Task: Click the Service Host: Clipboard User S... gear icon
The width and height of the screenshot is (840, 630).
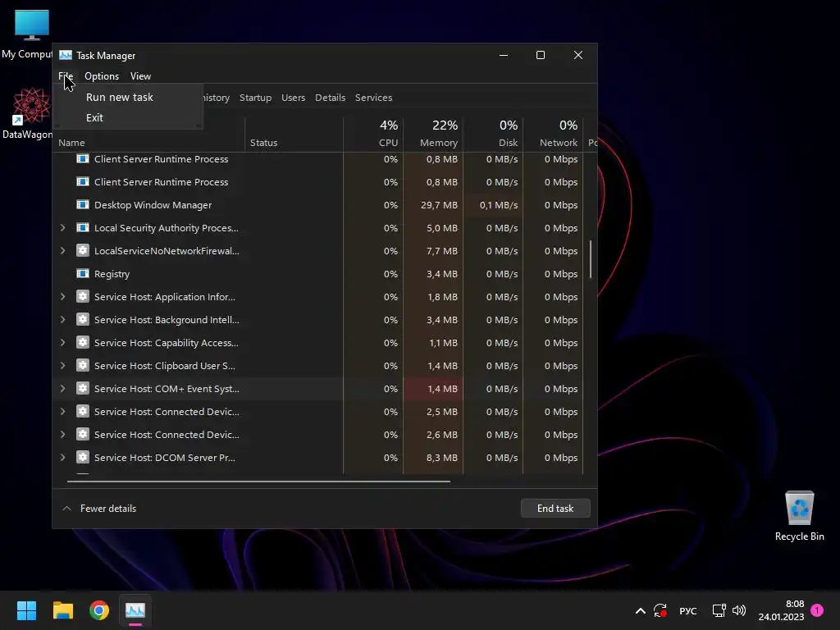Action: [x=83, y=366]
